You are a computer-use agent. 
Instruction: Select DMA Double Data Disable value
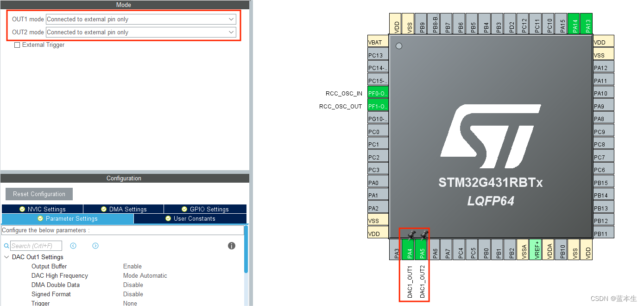[x=133, y=285]
